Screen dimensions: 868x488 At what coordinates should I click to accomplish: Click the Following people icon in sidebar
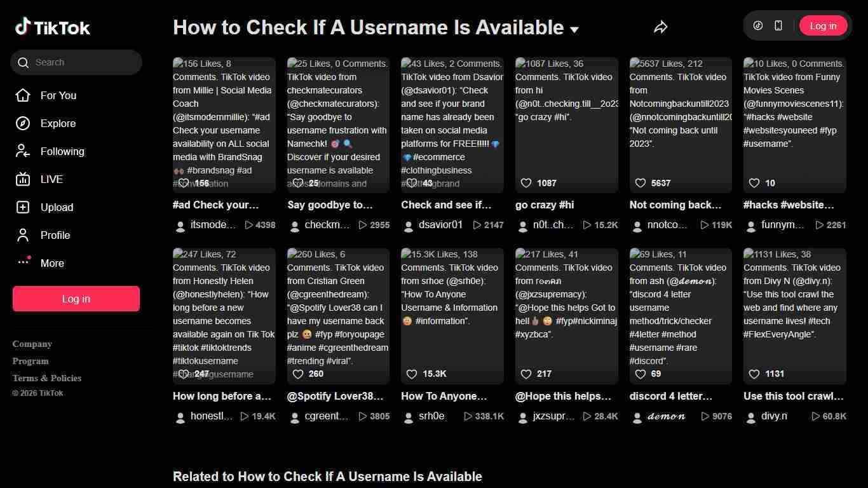pyautogui.click(x=22, y=151)
